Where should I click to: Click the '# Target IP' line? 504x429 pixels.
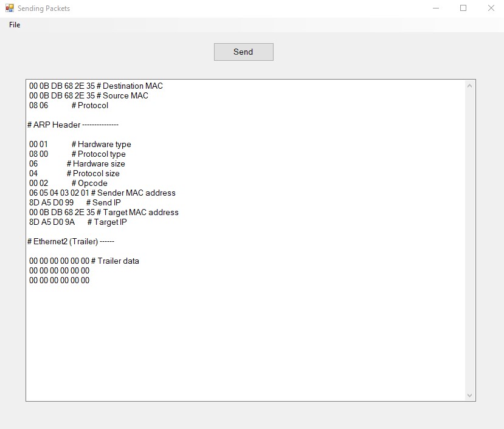coord(78,222)
